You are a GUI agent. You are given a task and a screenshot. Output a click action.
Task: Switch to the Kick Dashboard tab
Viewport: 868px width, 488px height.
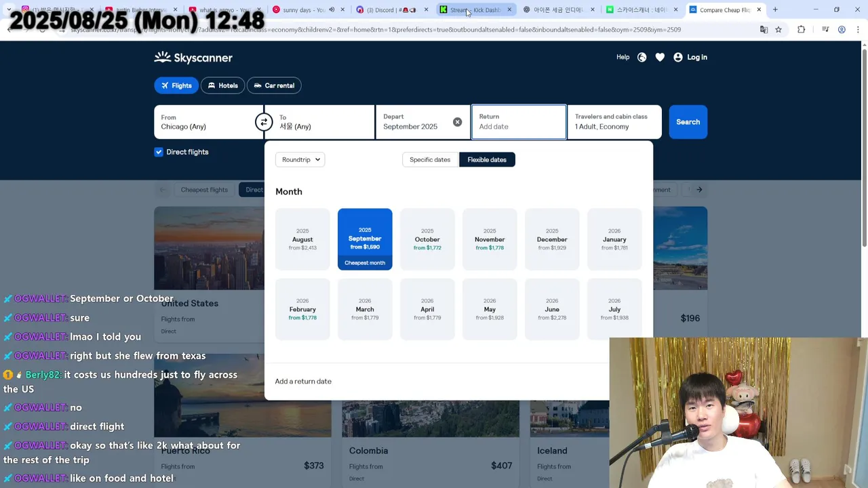(x=475, y=9)
